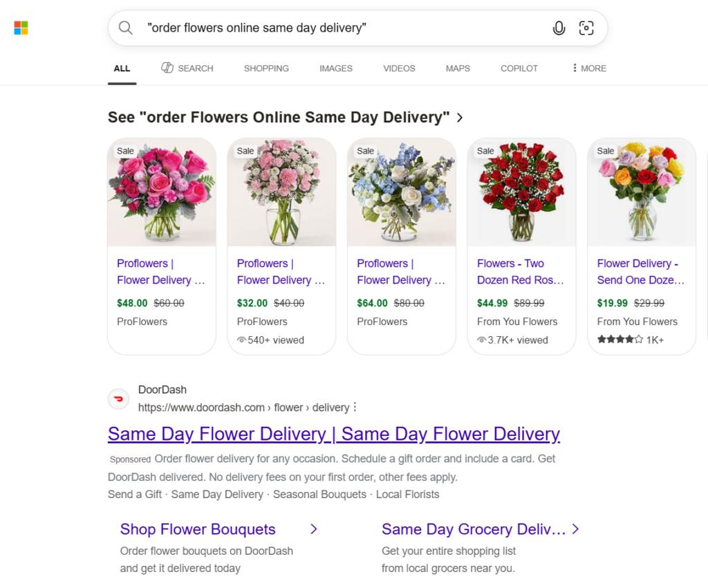Screen dimensions: 708x588
Task: Click the magnifying glass search icon
Action: 126,28
